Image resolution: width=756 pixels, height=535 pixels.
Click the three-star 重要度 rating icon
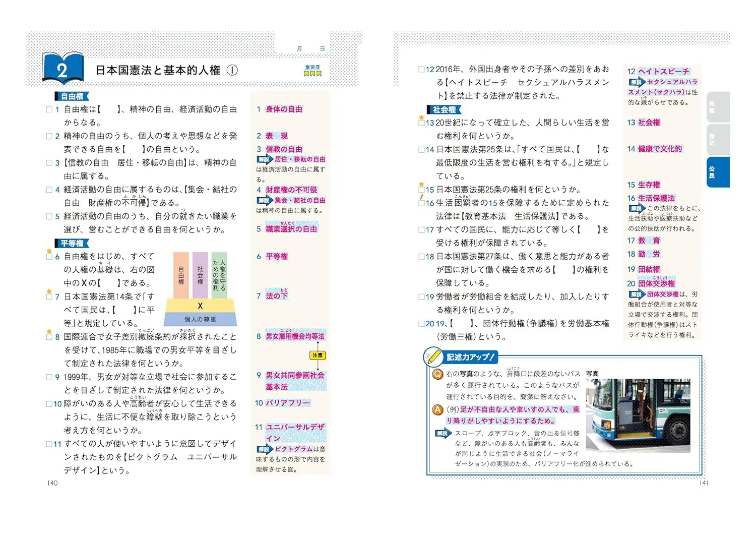click(312, 73)
